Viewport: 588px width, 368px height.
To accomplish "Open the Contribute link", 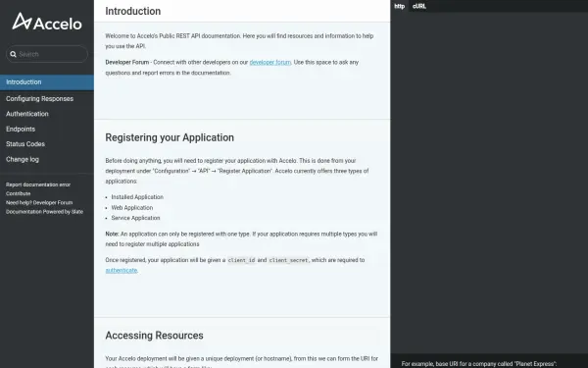I will [x=18, y=193].
